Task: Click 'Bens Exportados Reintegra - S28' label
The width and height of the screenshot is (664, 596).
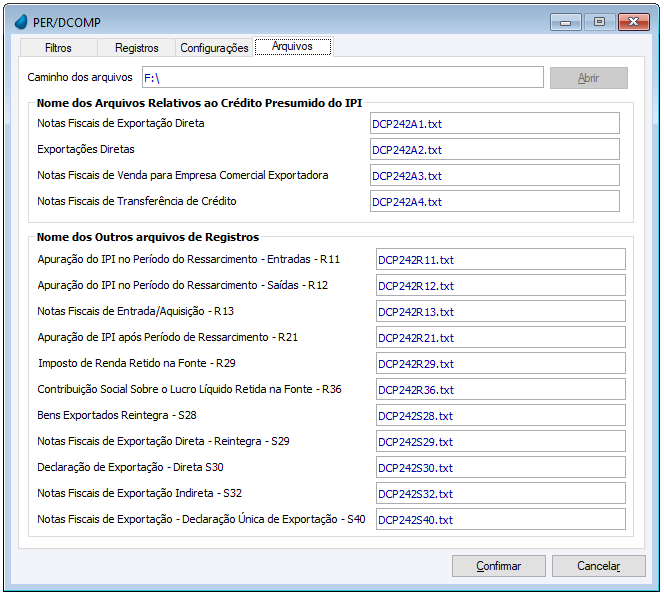Action: pyautogui.click(x=117, y=415)
